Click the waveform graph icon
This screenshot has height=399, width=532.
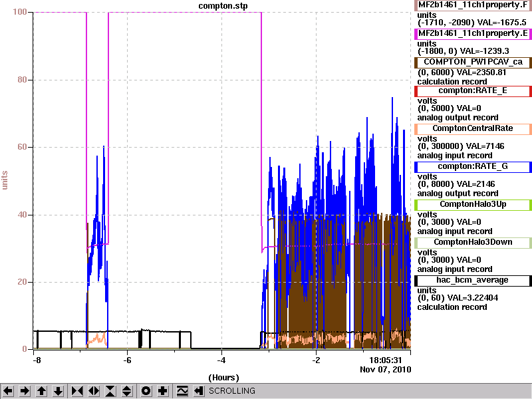click(x=182, y=391)
